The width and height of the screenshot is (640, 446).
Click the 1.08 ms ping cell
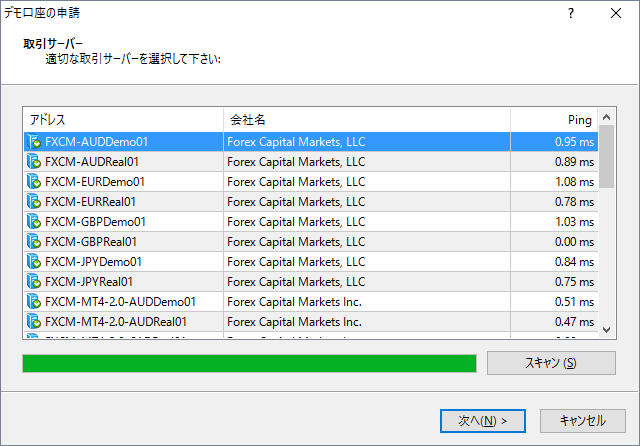click(x=554, y=182)
